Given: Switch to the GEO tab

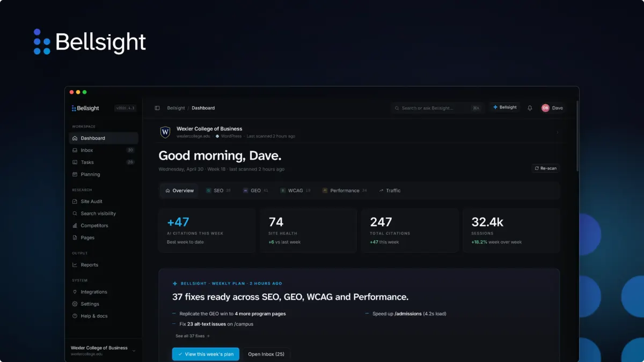Looking at the screenshot, I should click(x=255, y=190).
